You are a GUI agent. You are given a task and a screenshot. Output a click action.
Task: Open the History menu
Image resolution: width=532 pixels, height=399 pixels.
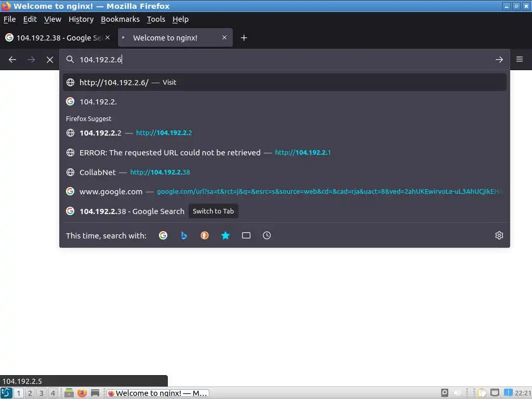click(x=81, y=19)
